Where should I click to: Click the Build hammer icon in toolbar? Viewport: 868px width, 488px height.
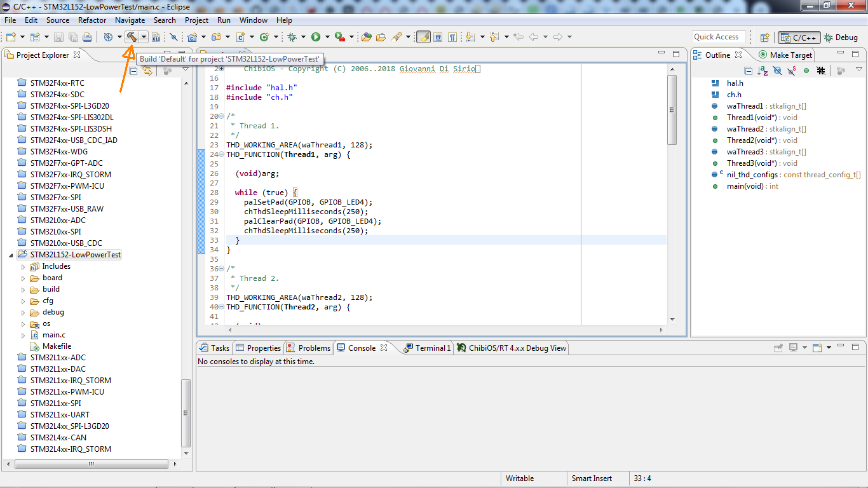pyautogui.click(x=132, y=37)
